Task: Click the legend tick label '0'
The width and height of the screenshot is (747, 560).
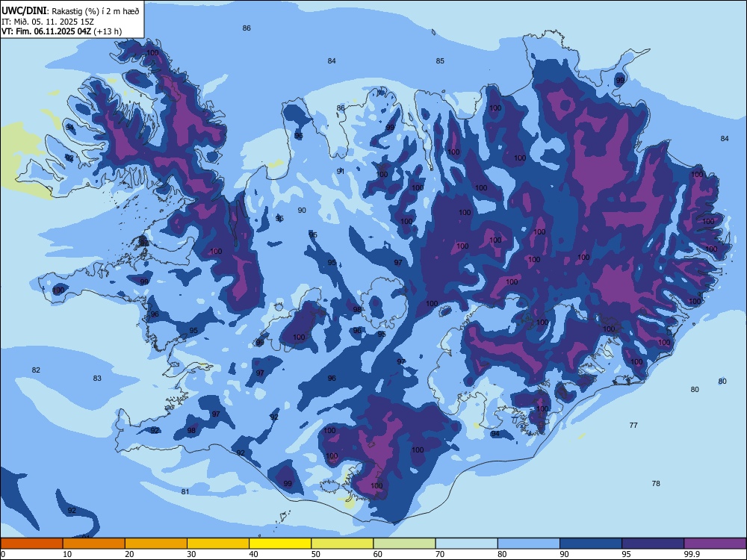Action: [x=3, y=554]
